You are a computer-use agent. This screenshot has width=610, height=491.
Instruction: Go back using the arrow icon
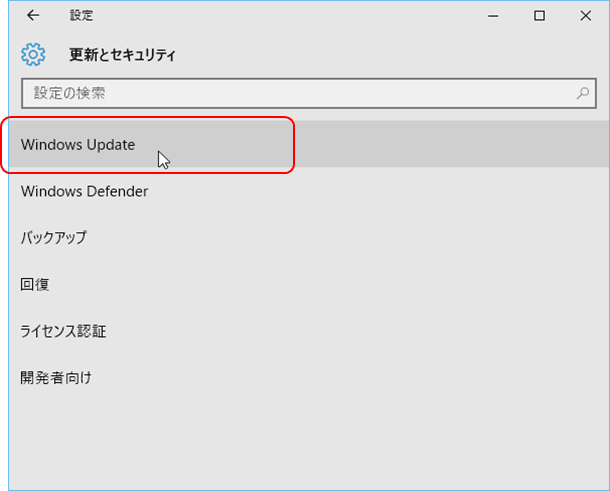33,16
